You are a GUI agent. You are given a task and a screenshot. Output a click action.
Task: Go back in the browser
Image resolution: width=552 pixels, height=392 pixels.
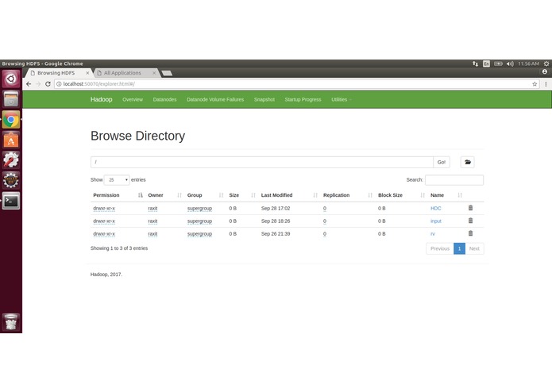point(29,84)
